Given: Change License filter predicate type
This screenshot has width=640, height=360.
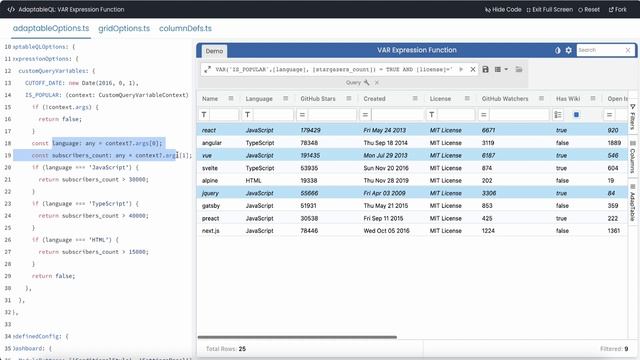Looking at the screenshot, I should [431, 115].
